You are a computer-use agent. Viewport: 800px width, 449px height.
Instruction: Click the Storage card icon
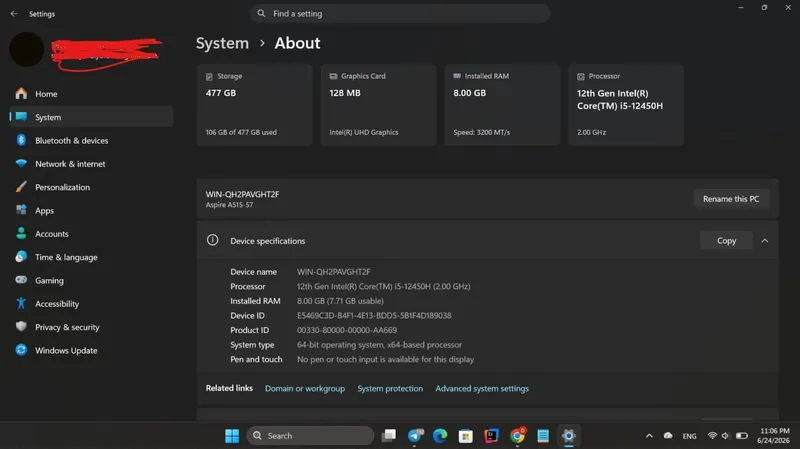(x=209, y=77)
